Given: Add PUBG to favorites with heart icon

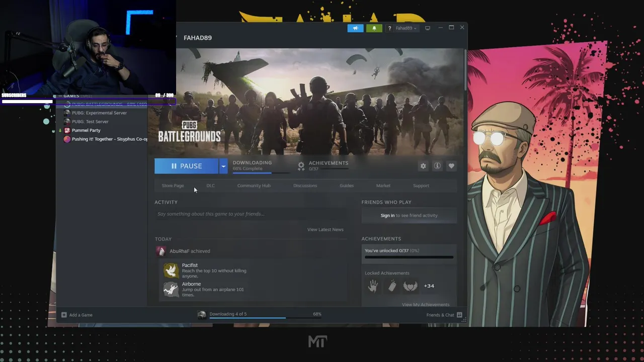Looking at the screenshot, I should (451, 166).
